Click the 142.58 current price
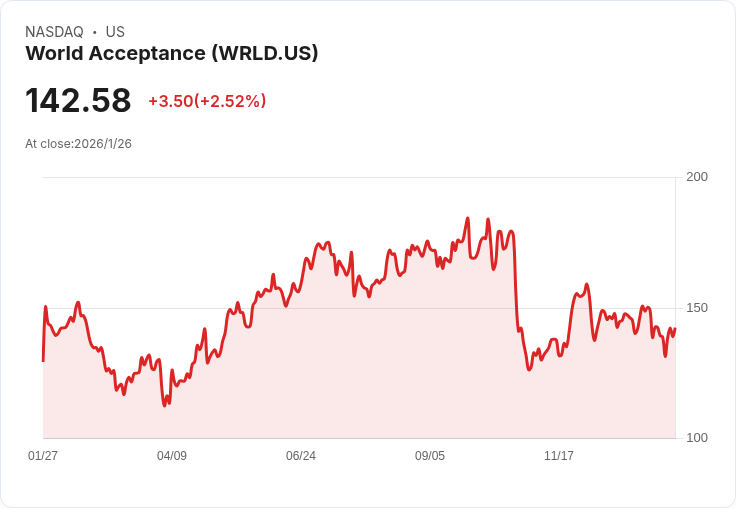Image resolution: width=736 pixels, height=508 pixels. (78, 100)
